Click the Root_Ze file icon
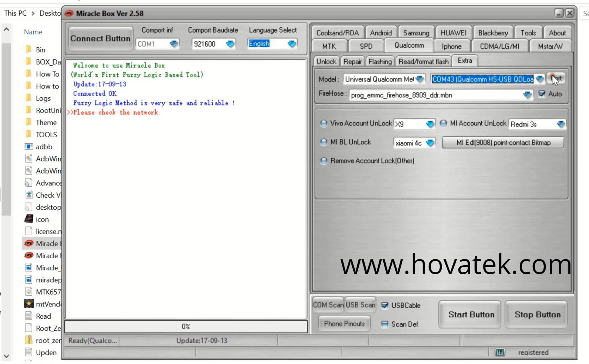The width and height of the screenshot is (589, 364). click(29, 328)
